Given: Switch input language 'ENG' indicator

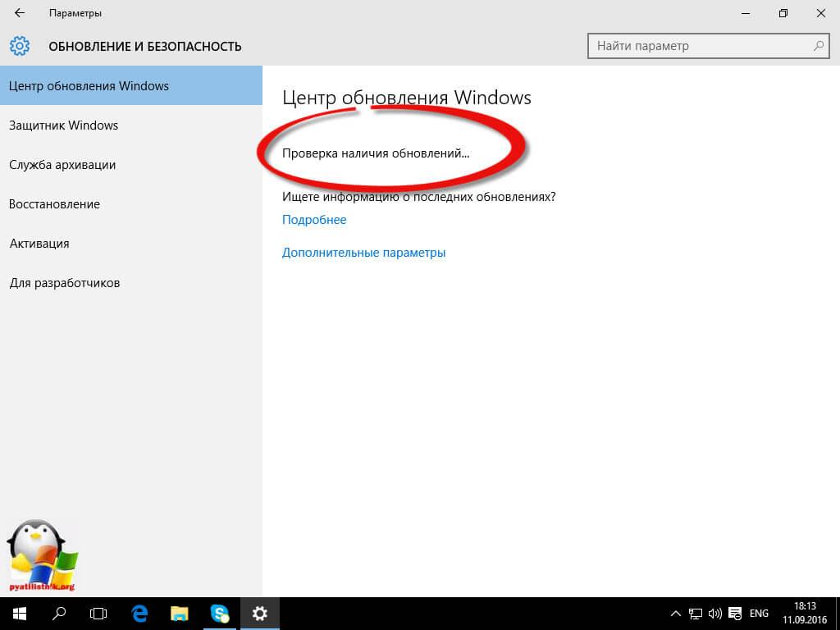Looking at the screenshot, I should (x=759, y=614).
